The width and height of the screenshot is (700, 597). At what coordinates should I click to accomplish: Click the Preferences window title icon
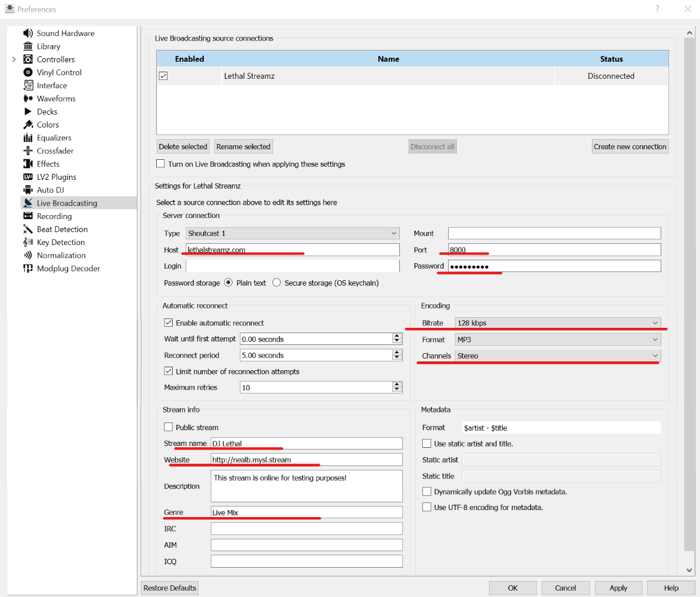click(9, 9)
